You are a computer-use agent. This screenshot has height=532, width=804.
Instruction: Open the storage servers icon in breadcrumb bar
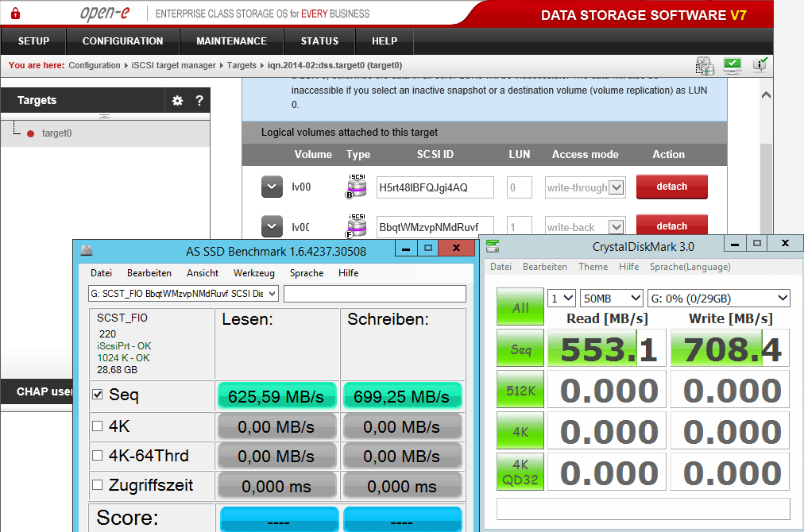point(705,66)
